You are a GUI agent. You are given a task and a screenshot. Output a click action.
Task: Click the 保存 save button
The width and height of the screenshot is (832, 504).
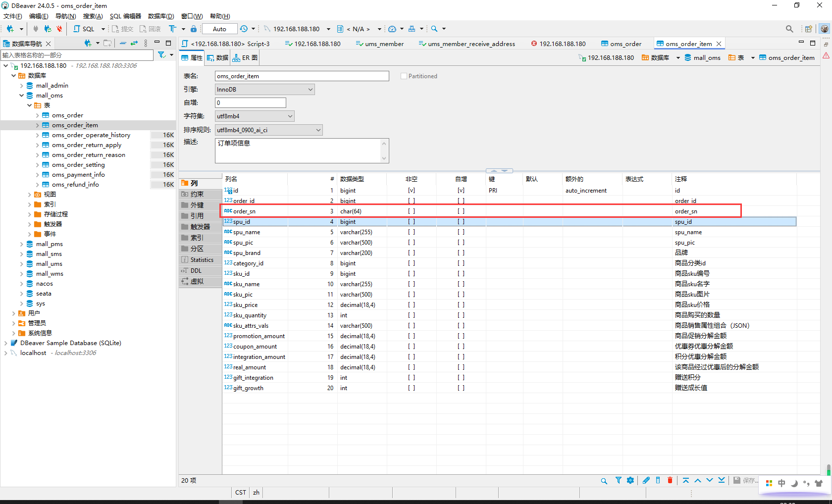(745, 480)
